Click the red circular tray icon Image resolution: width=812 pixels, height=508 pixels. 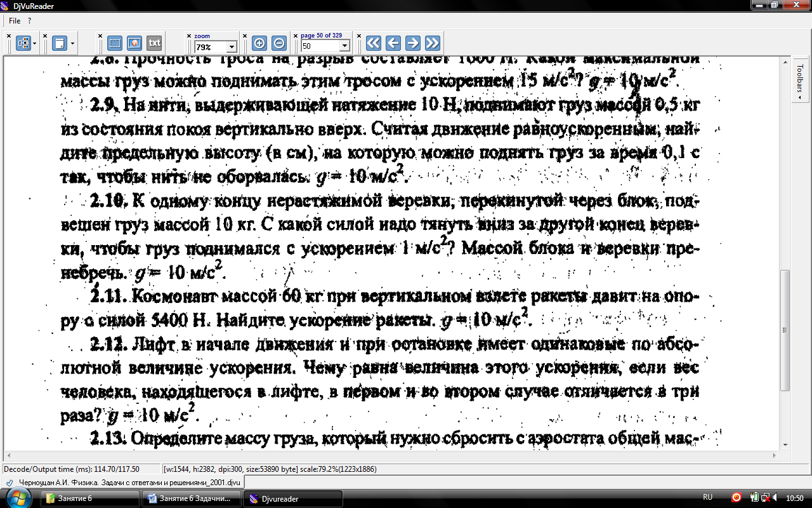[737, 498]
